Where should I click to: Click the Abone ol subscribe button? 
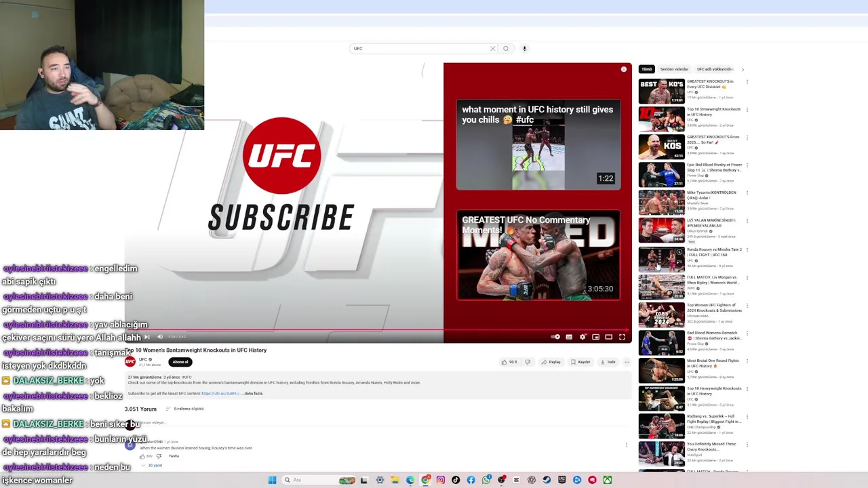pos(180,362)
